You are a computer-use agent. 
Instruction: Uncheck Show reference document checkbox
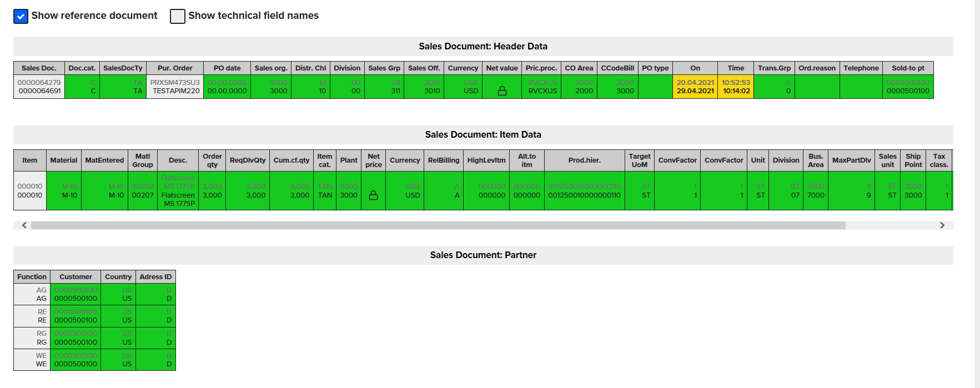point(21,16)
